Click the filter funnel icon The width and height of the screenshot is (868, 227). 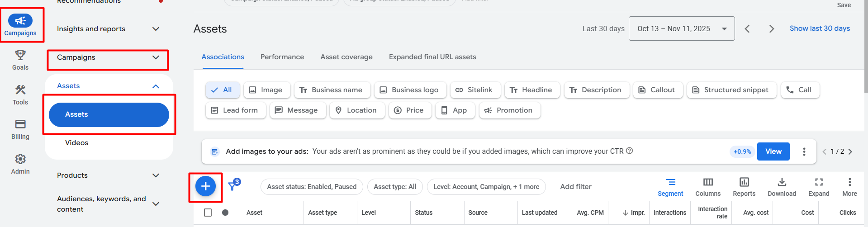(x=233, y=185)
